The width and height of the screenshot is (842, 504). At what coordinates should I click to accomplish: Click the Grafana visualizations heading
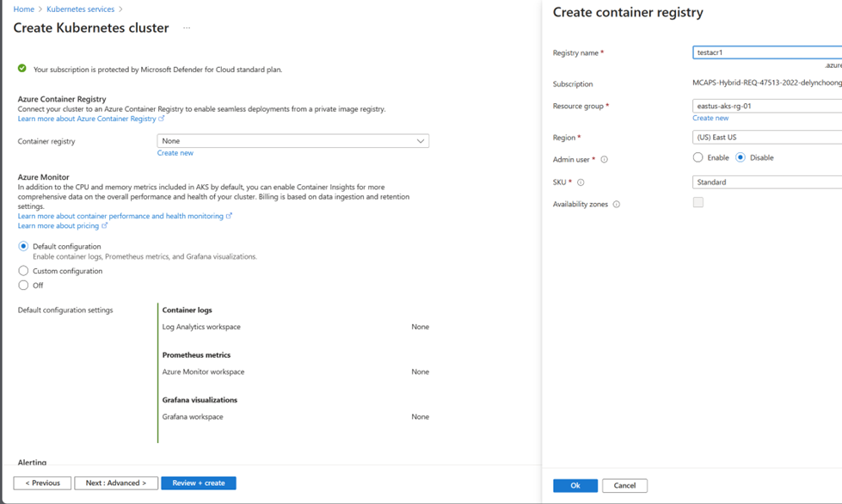(200, 401)
